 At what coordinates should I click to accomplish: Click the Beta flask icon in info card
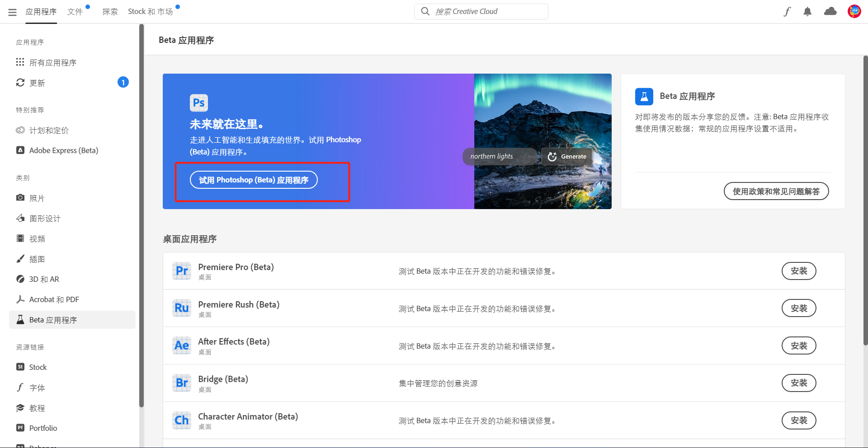(644, 96)
